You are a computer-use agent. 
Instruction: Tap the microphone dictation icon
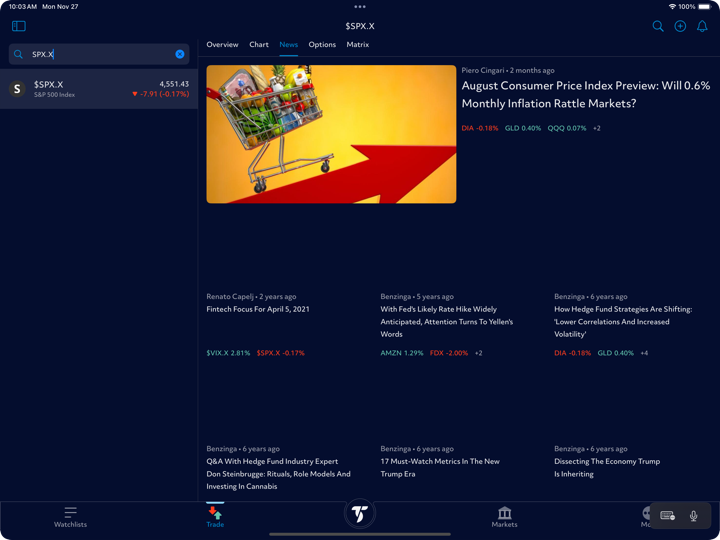[693, 516]
